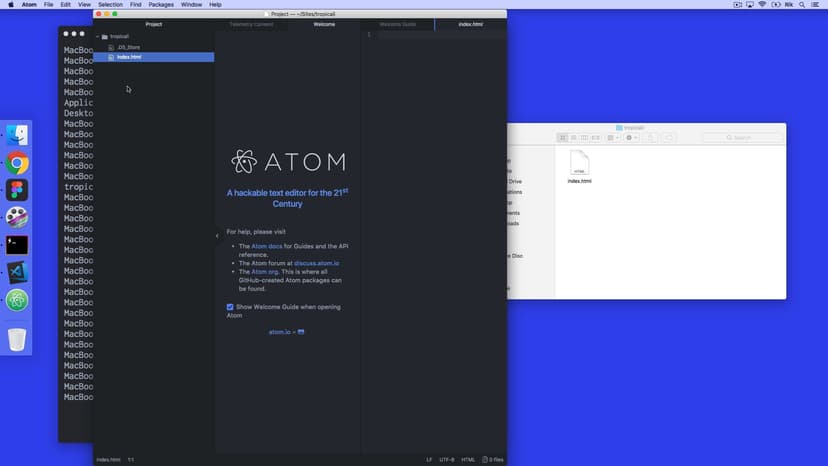Click UTF-8 encoding in status bar
The image size is (828, 466).
pyautogui.click(x=447, y=460)
